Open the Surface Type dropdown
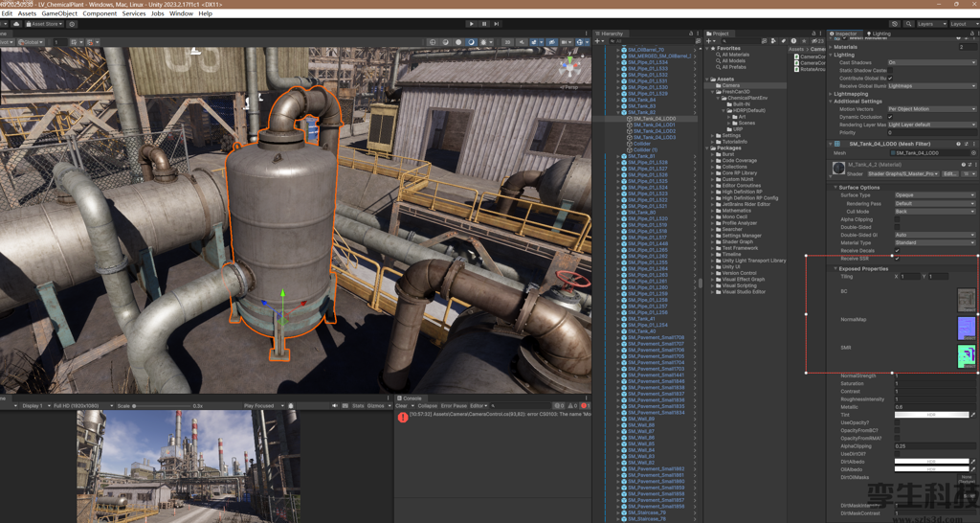The height and width of the screenshot is (523, 980). click(x=934, y=195)
